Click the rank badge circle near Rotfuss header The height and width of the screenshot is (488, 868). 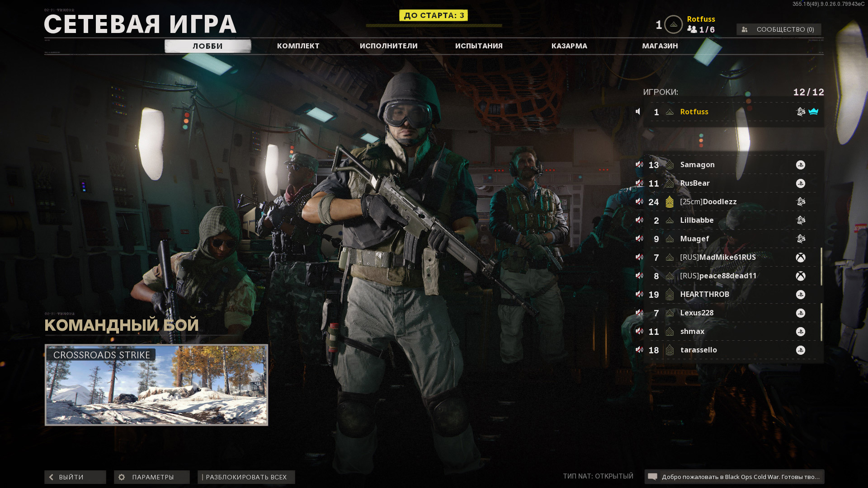(x=673, y=24)
